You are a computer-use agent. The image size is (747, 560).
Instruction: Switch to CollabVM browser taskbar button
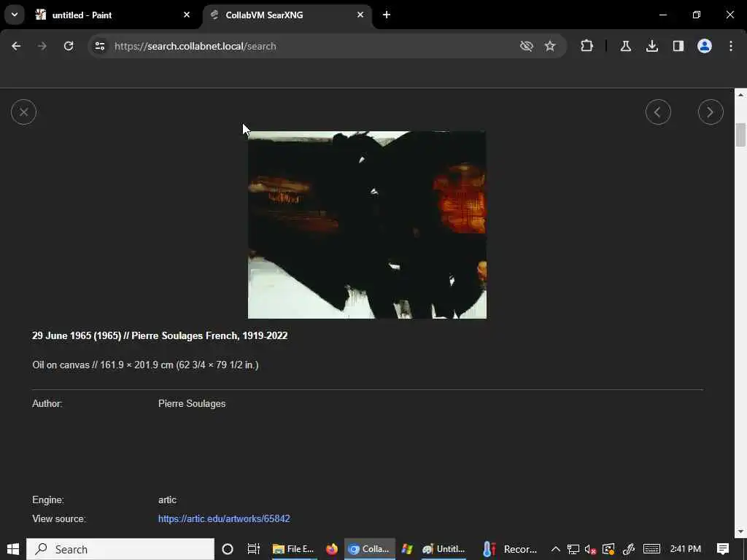(x=369, y=549)
